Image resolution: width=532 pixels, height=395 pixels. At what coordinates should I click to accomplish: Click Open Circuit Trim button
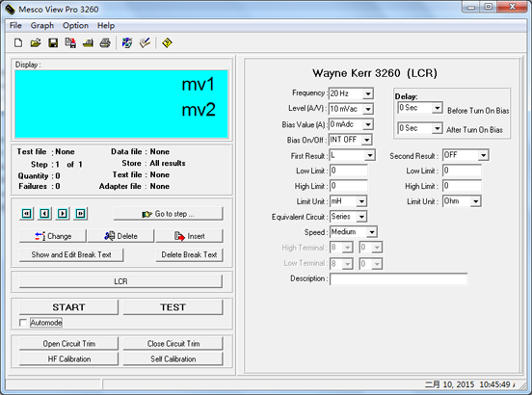click(68, 344)
